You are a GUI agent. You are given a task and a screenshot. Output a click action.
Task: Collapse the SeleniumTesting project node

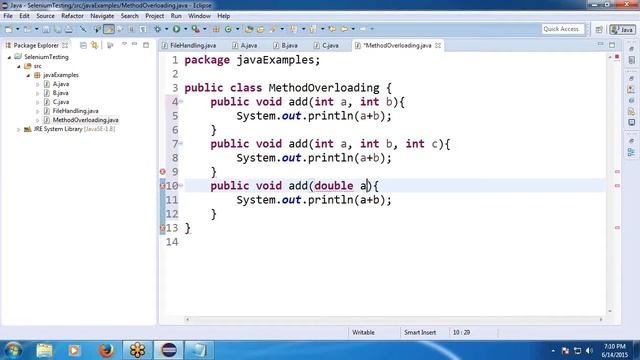pyautogui.click(x=9, y=57)
